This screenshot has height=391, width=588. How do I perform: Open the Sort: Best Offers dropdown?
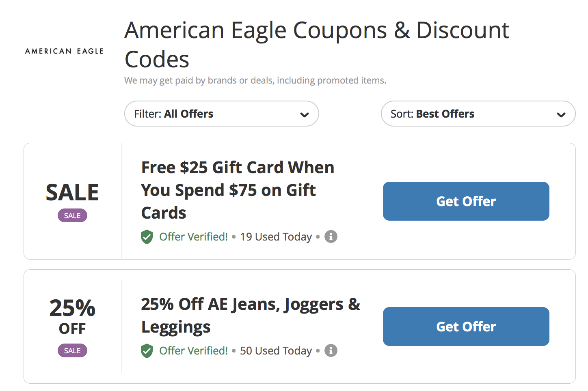[x=478, y=114]
